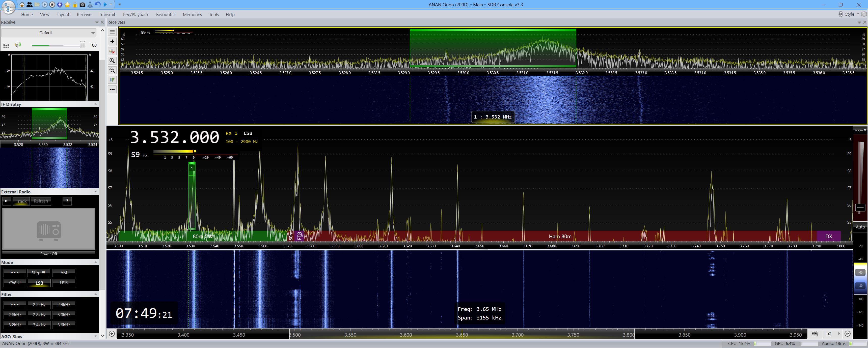Select LSB mode

tap(39, 283)
